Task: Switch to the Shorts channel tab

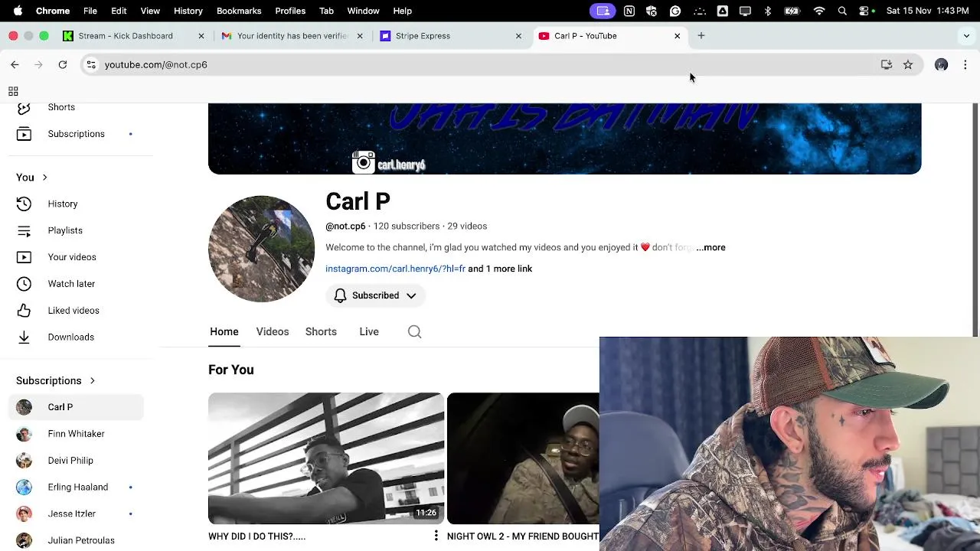Action: click(x=321, y=332)
